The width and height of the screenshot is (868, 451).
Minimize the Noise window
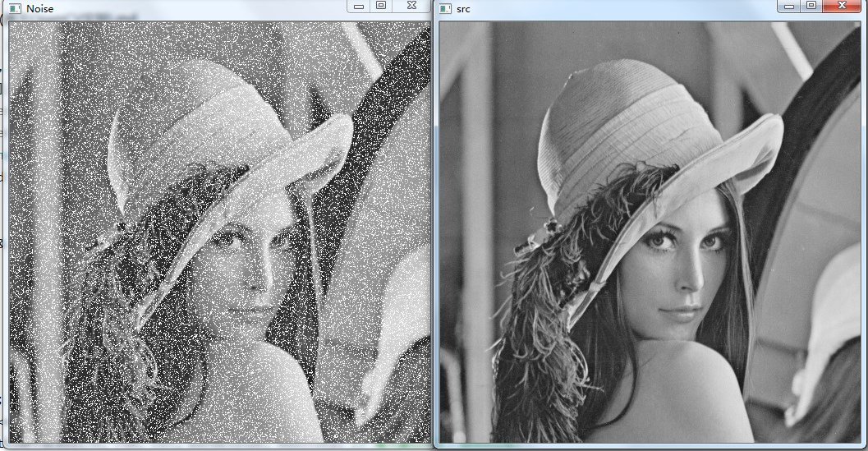[359, 6]
